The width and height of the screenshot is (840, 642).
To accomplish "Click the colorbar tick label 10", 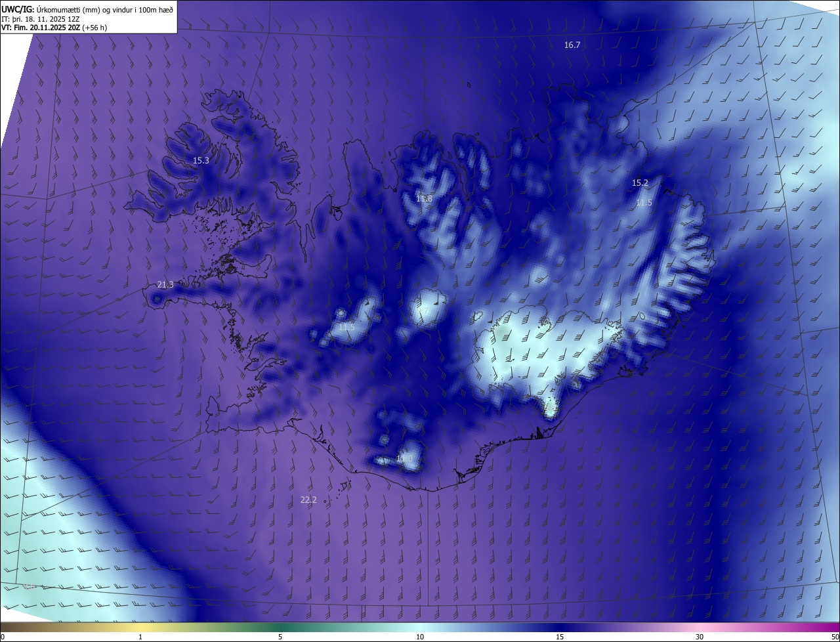I will (420, 637).
